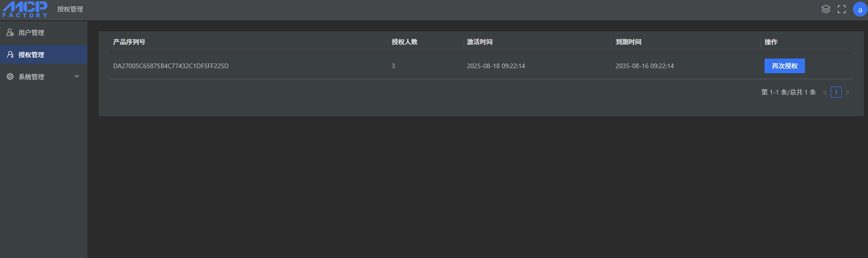Click the 操作 column header
This screenshot has width=868, height=258.
point(771,42)
